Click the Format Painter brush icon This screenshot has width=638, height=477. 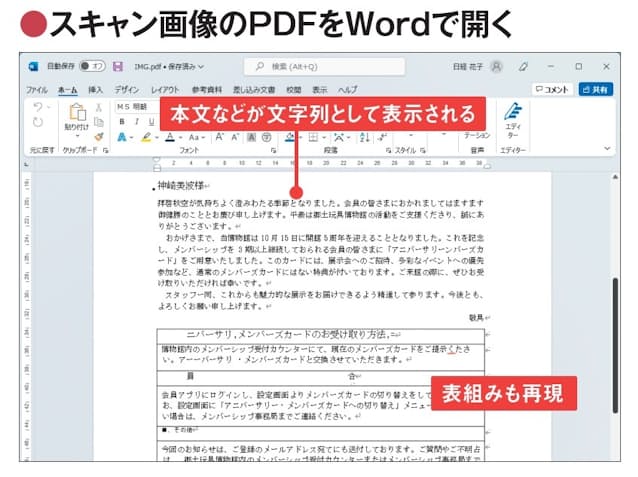[x=98, y=137]
